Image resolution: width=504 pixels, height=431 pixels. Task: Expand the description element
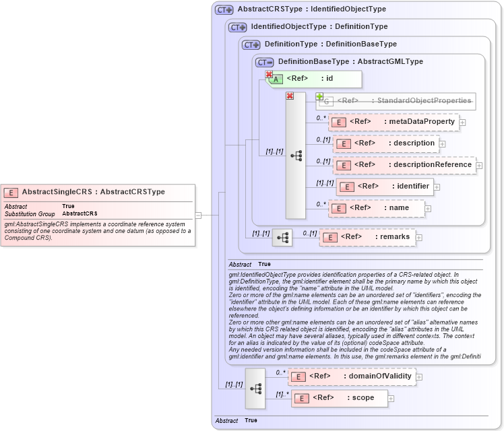pos(442,144)
